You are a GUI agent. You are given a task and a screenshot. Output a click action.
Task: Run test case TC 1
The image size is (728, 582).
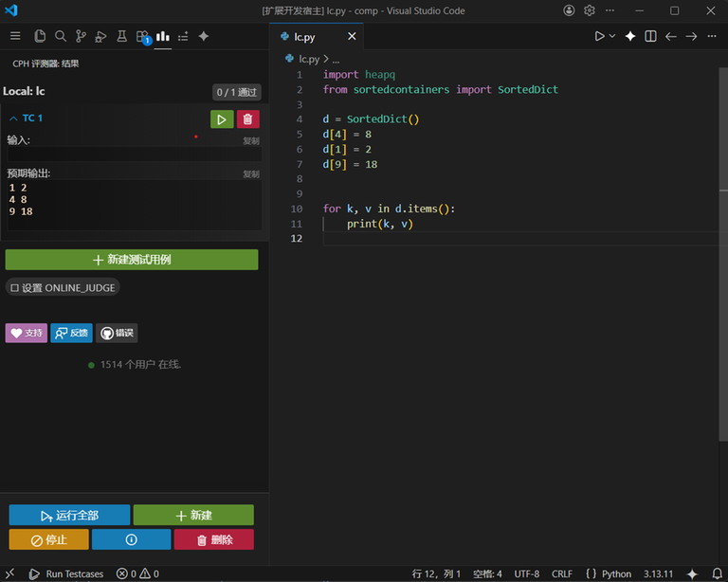coord(222,119)
